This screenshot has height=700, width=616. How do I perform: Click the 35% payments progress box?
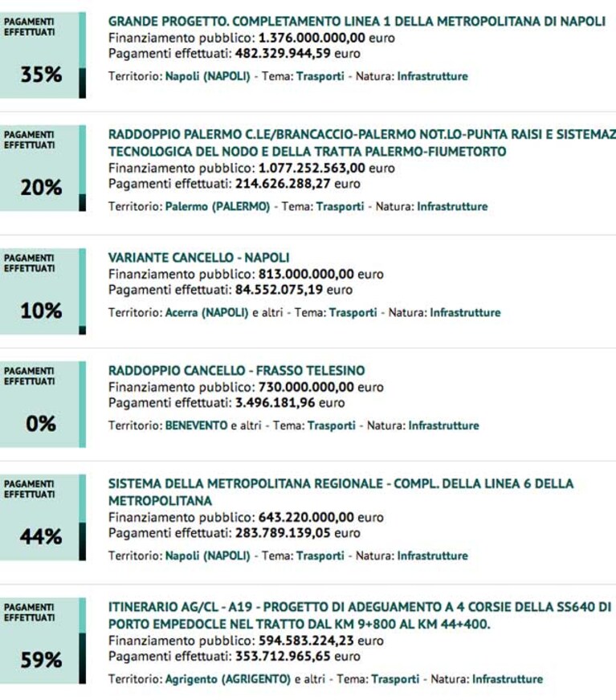point(43,55)
